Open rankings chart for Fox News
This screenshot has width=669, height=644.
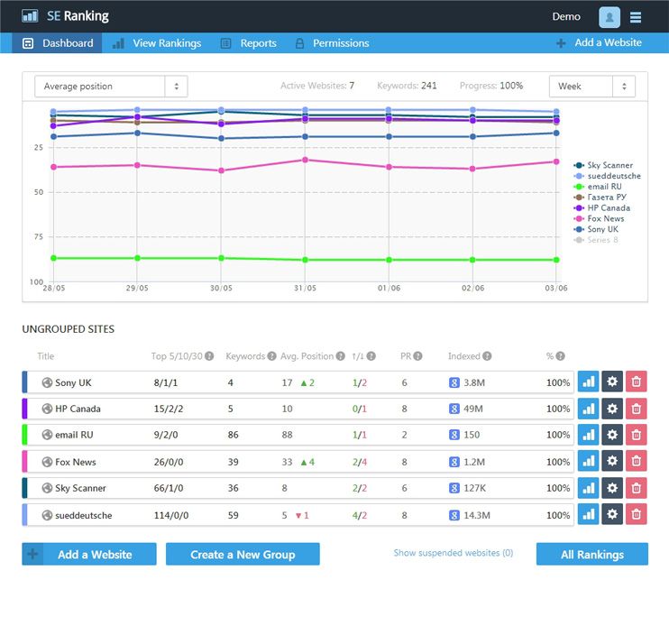pyautogui.click(x=589, y=461)
